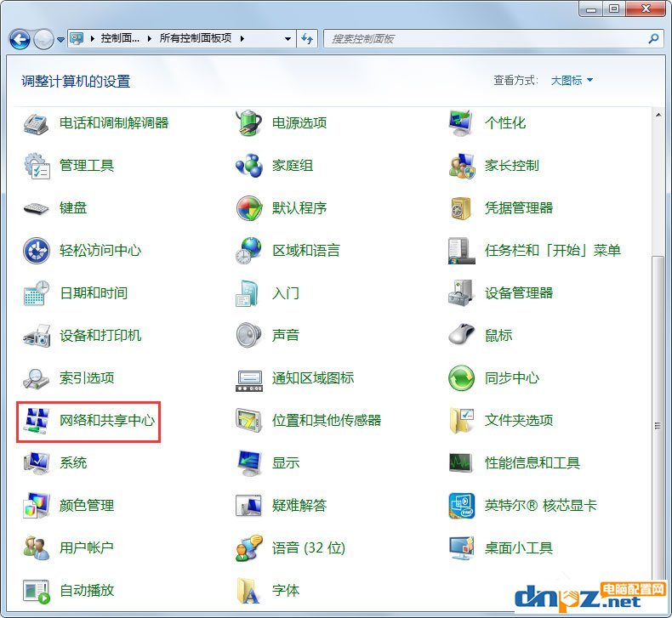Viewport: 672px width, 618px height.
Task: Open the 通知区域图标 icon
Action: (x=249, y=380)
